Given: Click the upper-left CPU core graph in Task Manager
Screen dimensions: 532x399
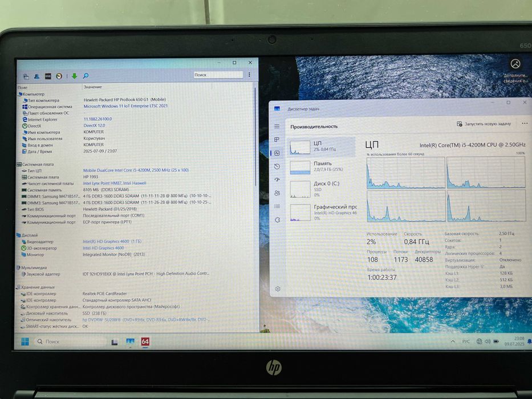Looking at the screenshot, I should tap(405, 173).
